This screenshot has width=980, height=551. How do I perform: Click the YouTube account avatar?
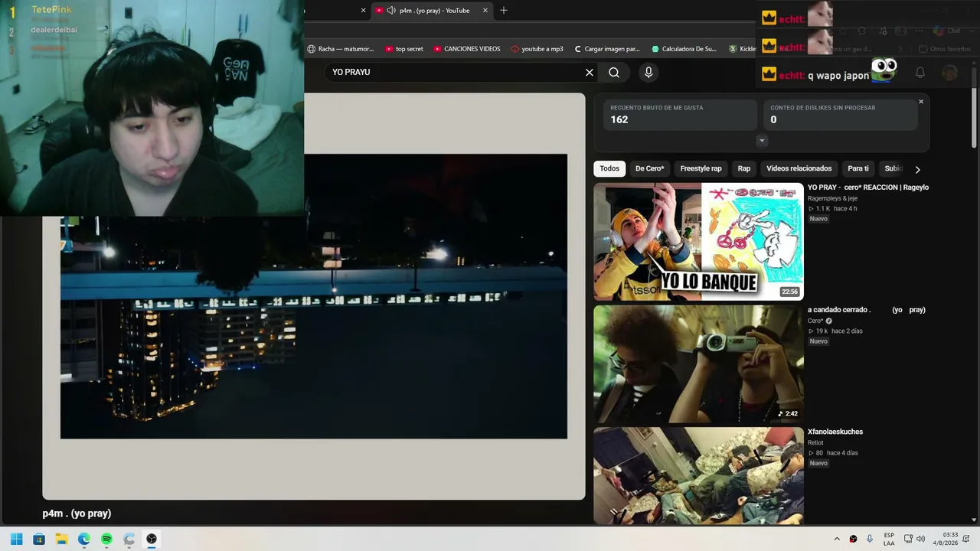(x=950, y=73)
